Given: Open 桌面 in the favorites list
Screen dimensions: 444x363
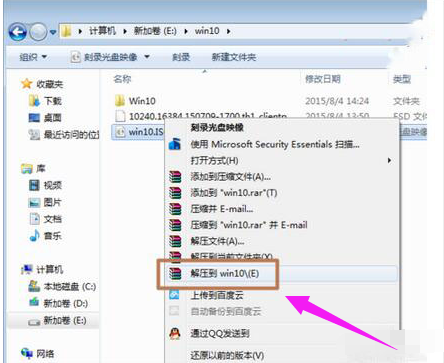Looking at the screenshot, I should pos(45,118).
